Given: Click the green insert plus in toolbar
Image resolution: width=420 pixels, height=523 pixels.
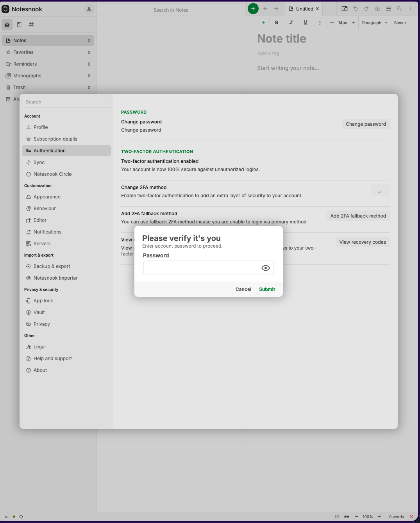Looking at the screenshot, I should point(263,23).
